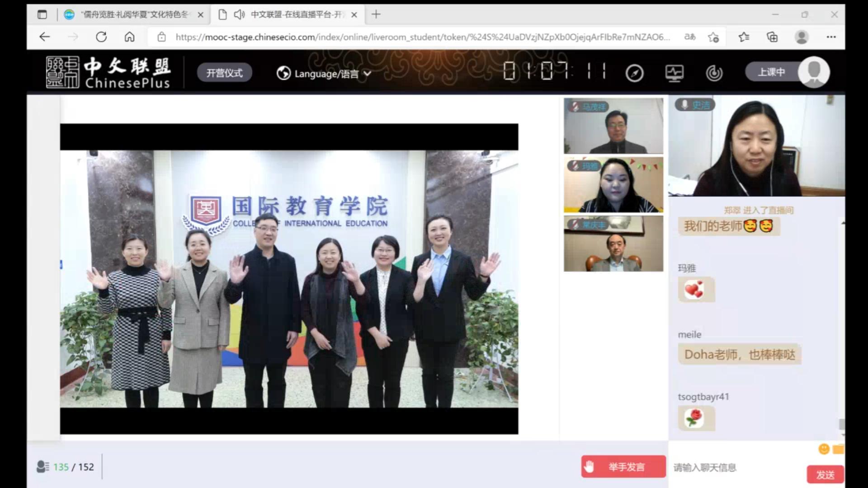The width and height of the screenshot is (868, 488).
Task: Toggle microphone badge on 史洁 video
Action: (x=685, y=105)
